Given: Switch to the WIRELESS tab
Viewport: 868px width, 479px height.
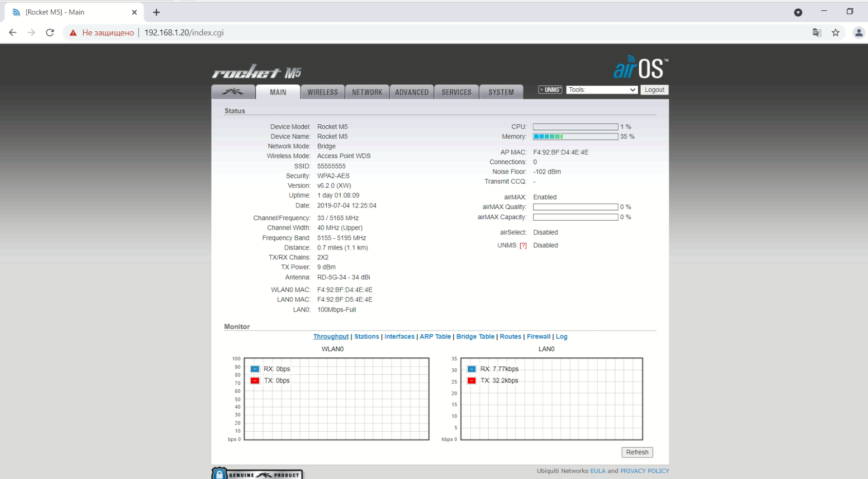Looking at the screenshot, I should pyautogui.click(x=323, y=92).
